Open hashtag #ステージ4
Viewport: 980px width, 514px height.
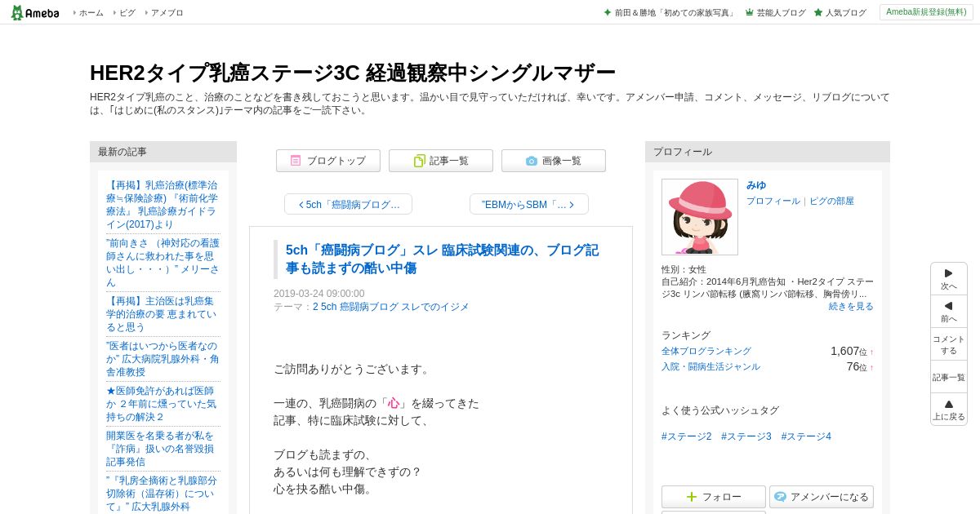tap(806, 436)
